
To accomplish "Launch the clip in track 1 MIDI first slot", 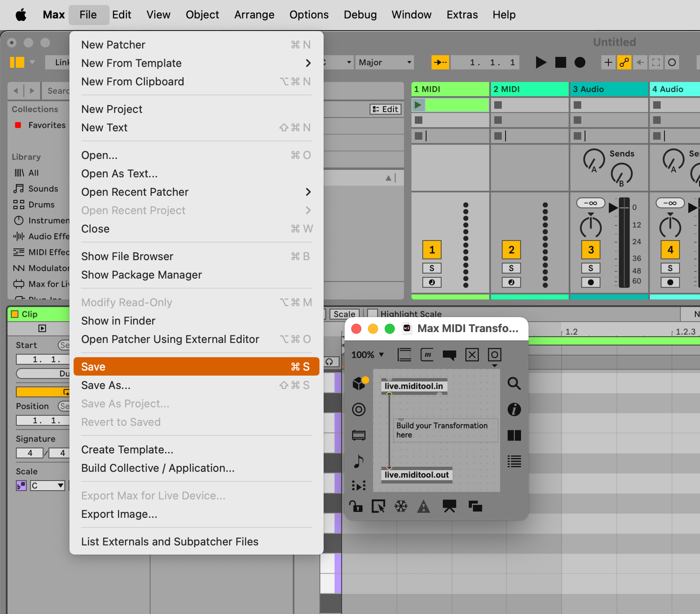I will [418, 105].
